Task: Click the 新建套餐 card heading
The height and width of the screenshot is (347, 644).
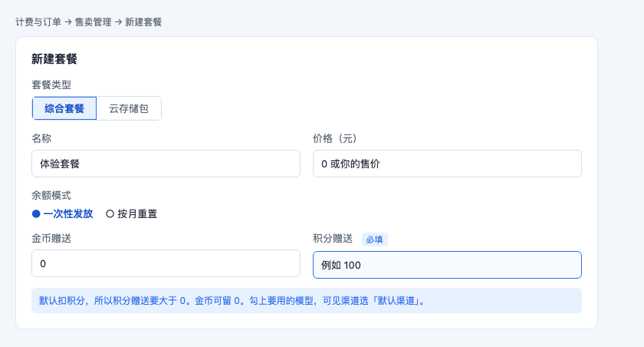Action: pyautogui.click(x=54, y=59)
